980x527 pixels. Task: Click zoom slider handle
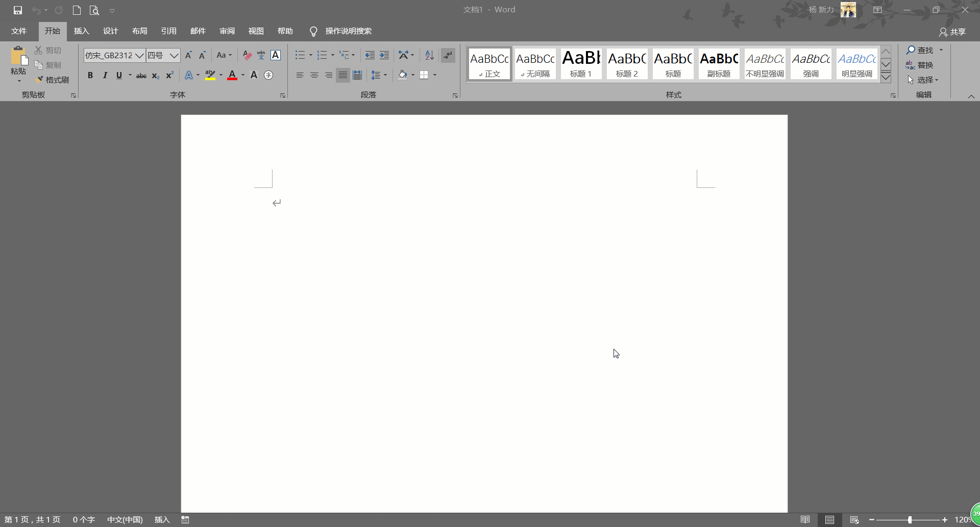pyautogui.click(x=910, y=519)
